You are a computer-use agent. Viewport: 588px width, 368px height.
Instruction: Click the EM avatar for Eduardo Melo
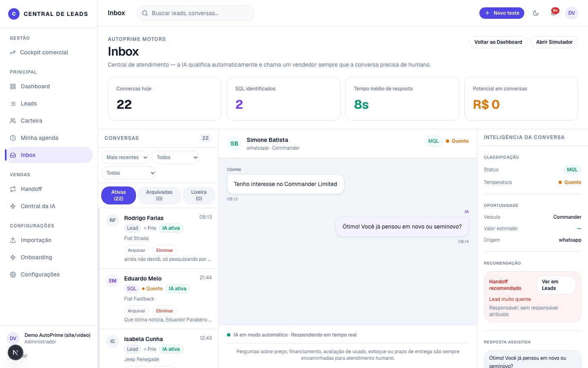pyautogui.click(x=113, y=281)
